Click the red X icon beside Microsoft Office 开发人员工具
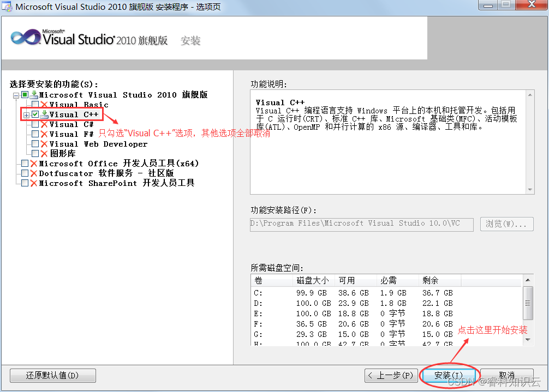Image resolution: width=549 pixels, height=392 pixels. click(x=34, y=164)
